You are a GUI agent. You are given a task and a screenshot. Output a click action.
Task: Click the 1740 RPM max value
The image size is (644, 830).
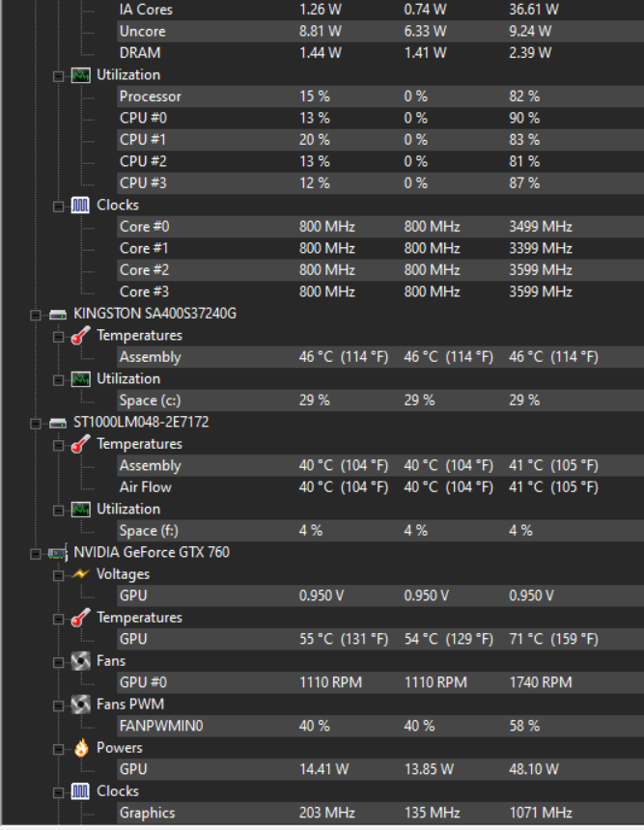point(541,683)
